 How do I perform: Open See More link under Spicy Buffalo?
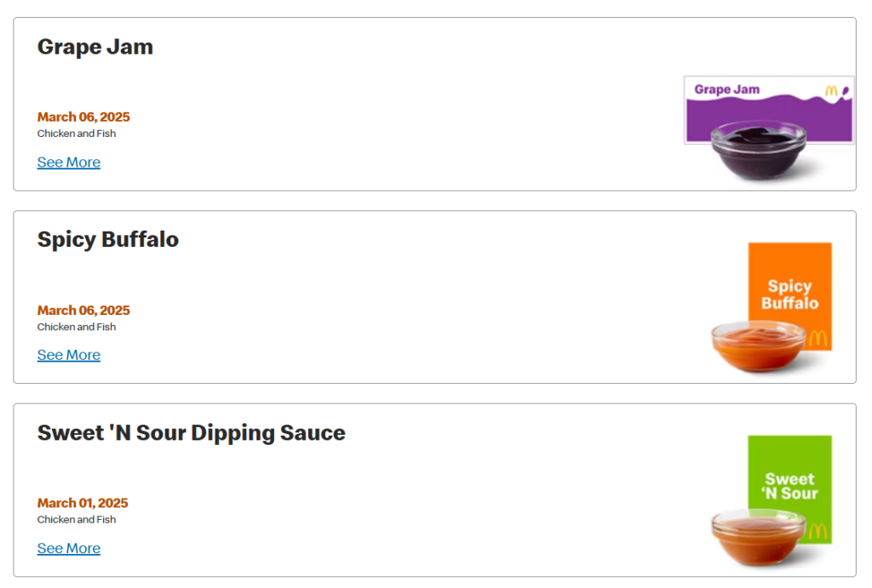coord(69,355)
